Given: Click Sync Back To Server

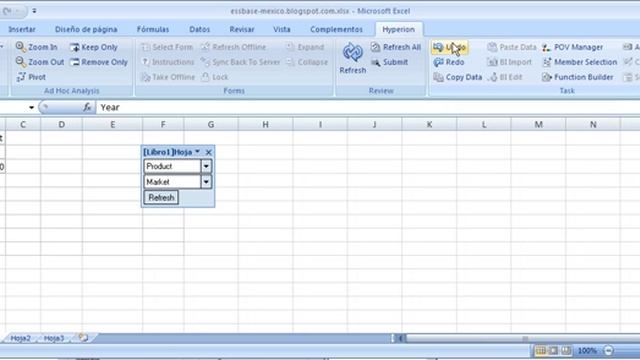Looking at the screenshot, I should pos(240,62).
